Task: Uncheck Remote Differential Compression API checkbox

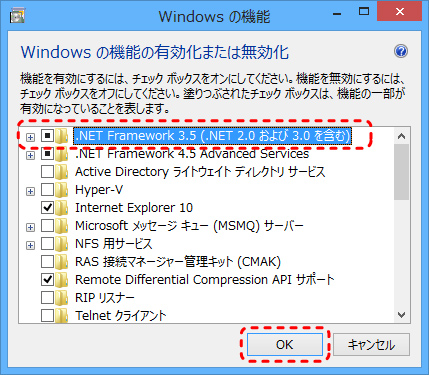Action: [x=47, y=279]
